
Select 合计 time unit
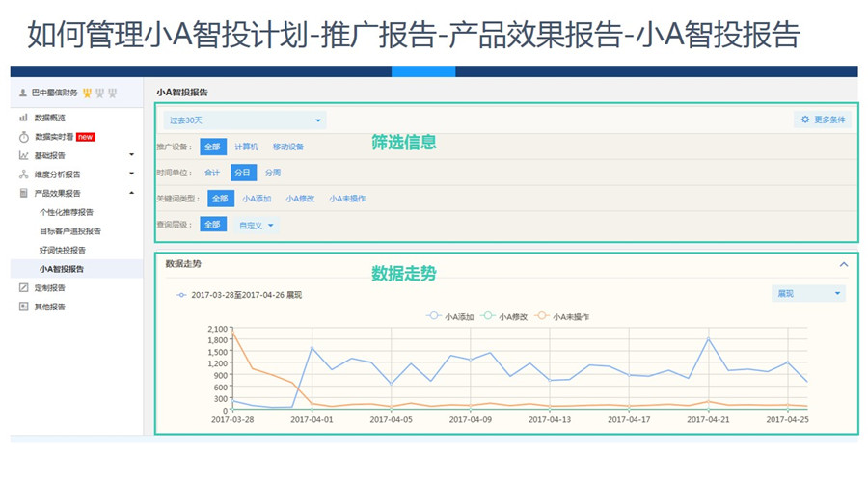pyautogui.click(x=212, y=173)
